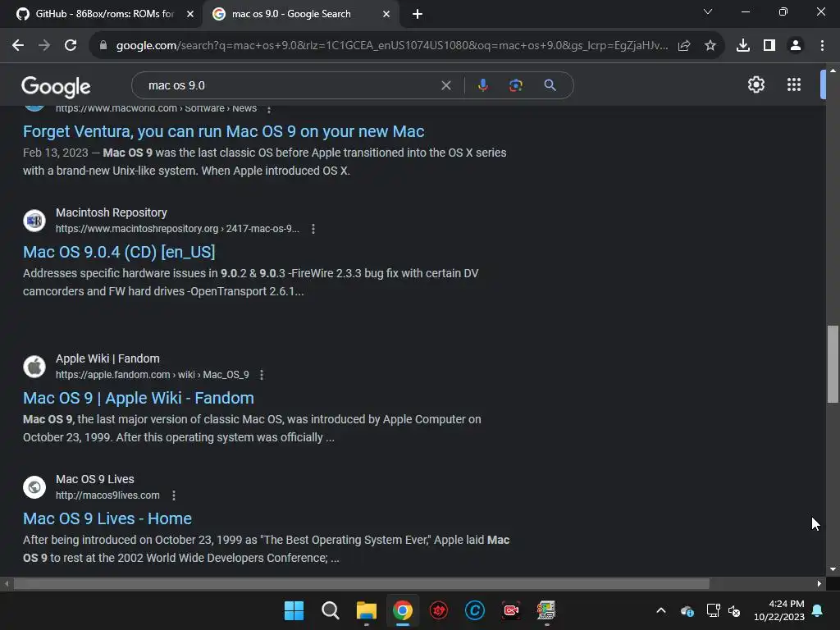This screenshot has width=840, height=630.
Task: Click the Chrome address bar URL
Action: point(392,46)
